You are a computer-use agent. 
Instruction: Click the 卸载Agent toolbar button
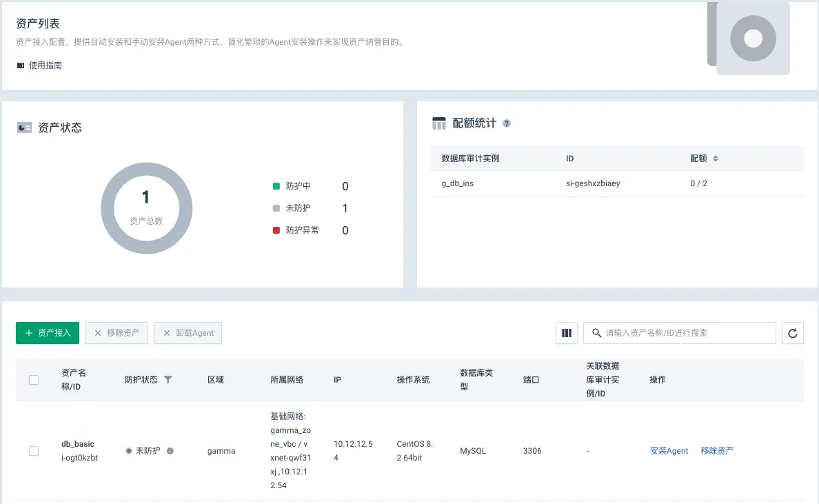[188, 333]
